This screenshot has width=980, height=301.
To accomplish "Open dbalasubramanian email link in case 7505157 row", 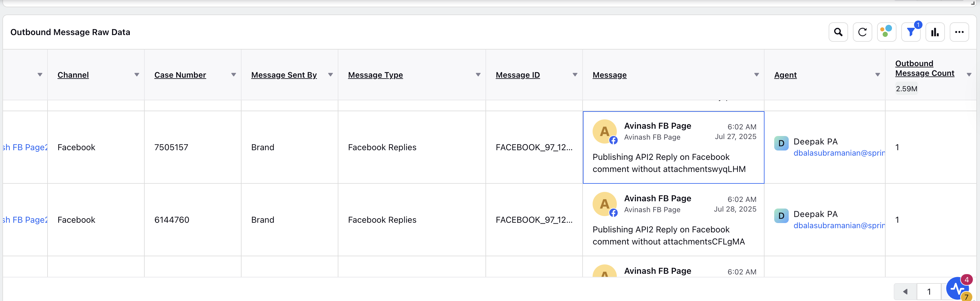I will tap(839, 153).
